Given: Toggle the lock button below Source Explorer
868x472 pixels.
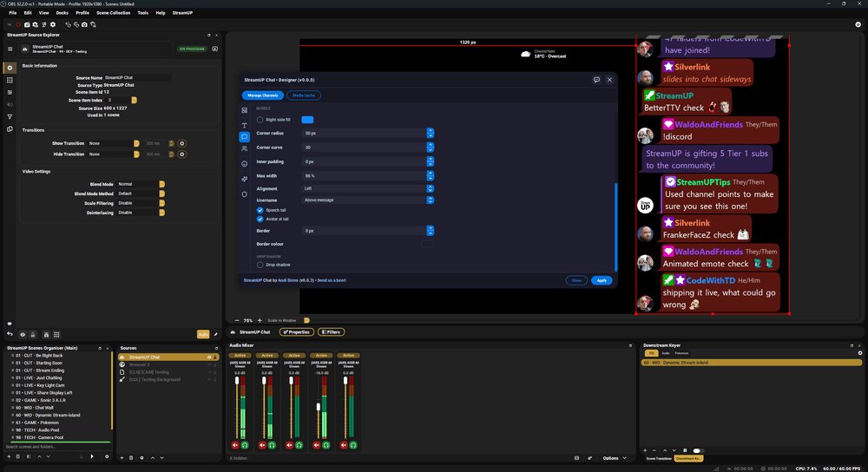Looking at the screenshot, I should [33, 334].
